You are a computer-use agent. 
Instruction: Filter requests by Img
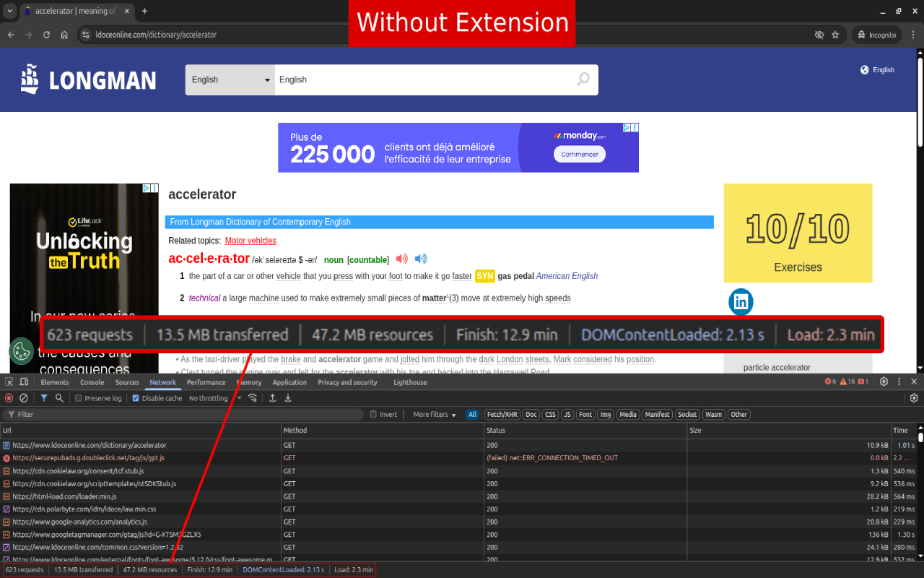tap(606, 415)
